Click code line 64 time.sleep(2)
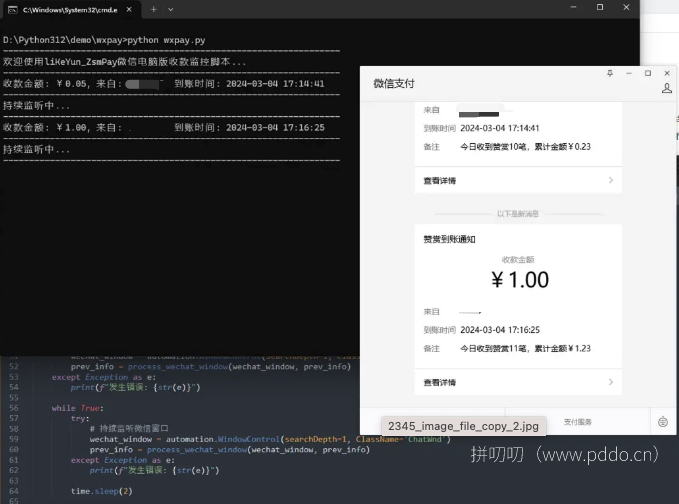 point(102,491)
